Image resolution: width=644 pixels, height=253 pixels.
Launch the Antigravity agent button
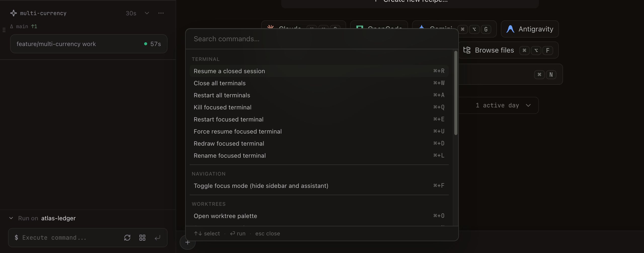530,29
